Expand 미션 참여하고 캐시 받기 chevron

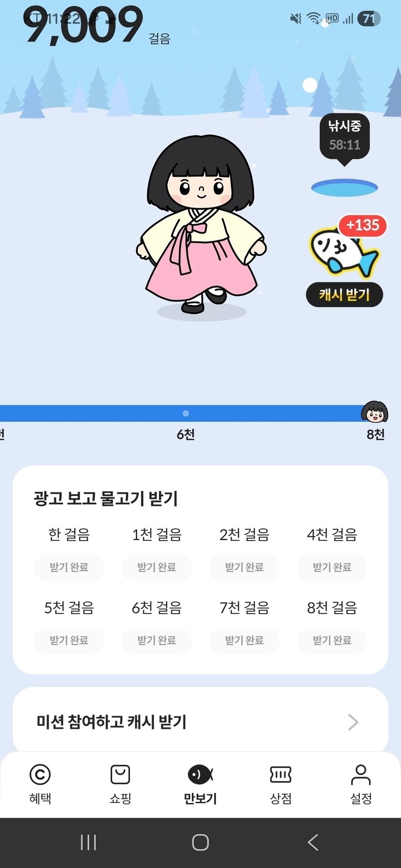pos(353,722)
